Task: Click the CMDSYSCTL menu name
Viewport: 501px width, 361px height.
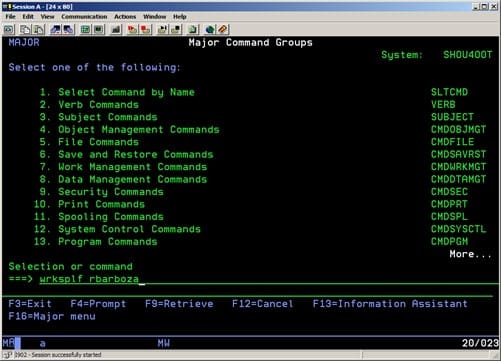Action: click(x=459, y=229)
